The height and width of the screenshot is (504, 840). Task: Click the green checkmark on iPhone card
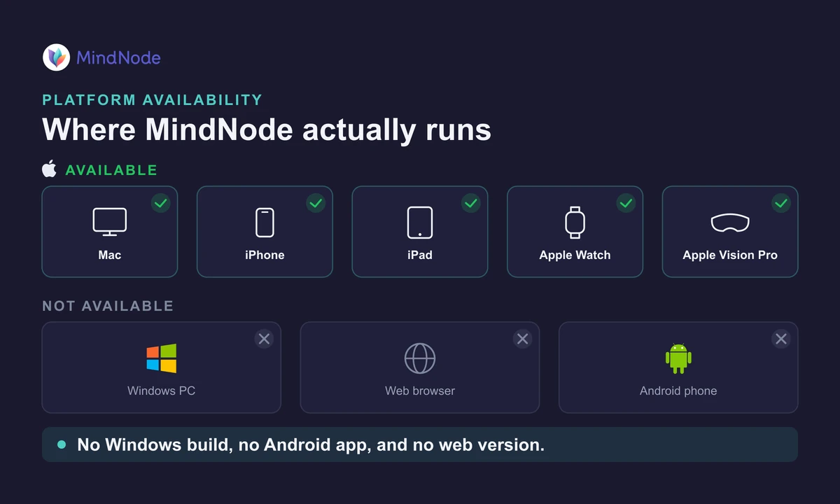coord(316,203)
